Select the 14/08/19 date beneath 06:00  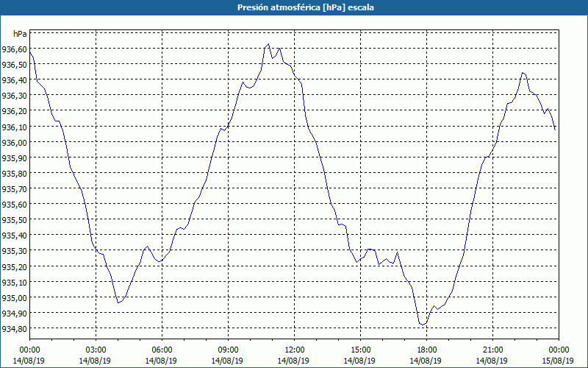[161, 361]
